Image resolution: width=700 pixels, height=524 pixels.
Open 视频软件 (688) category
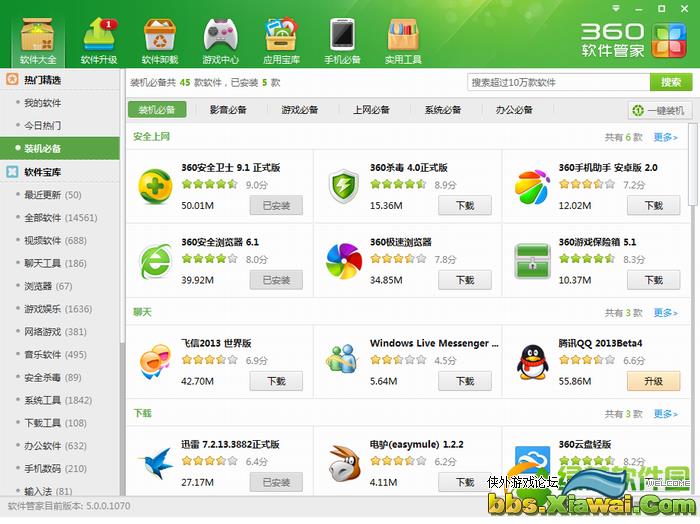coord(60,240)
